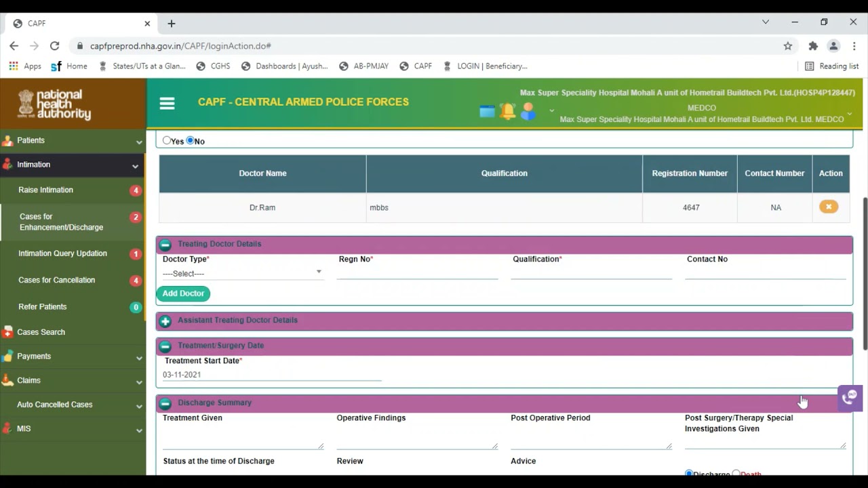Click the Patients sidebar icon
This screenshot has width=868, height=488.
7,141
